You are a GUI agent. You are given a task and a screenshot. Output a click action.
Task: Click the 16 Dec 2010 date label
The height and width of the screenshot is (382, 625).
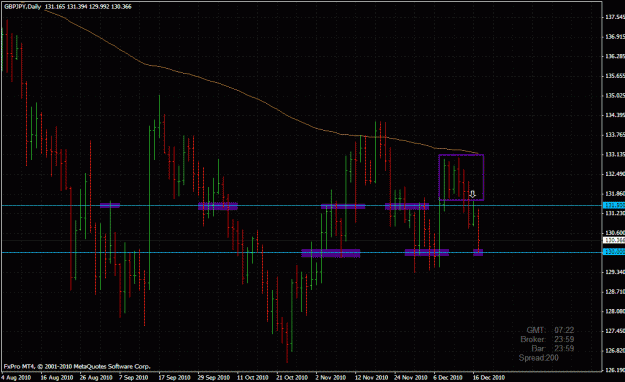489,377
